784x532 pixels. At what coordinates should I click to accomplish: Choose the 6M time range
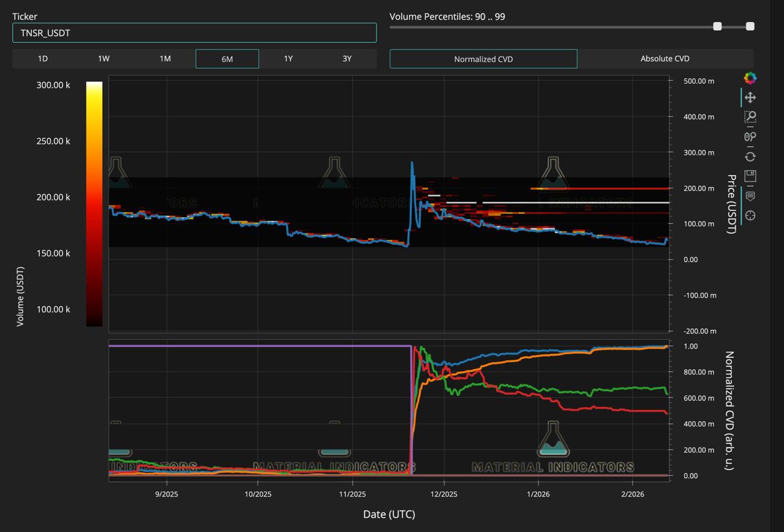coord(227,59)
